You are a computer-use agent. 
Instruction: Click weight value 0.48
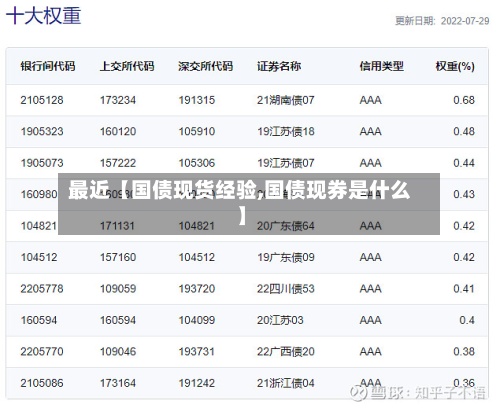464,131
